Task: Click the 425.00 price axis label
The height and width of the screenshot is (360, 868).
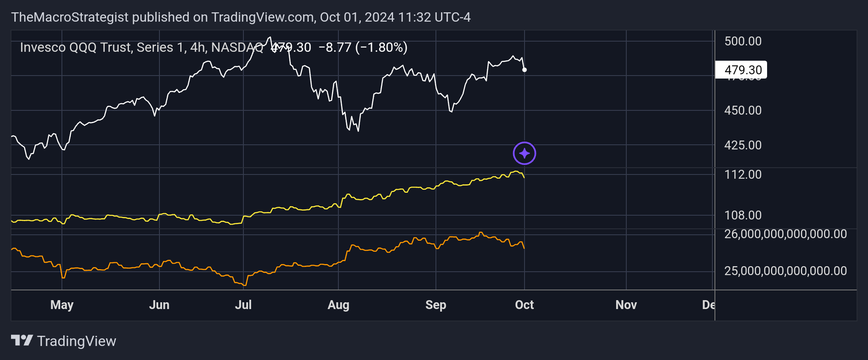Action: [x=743, y=145]
